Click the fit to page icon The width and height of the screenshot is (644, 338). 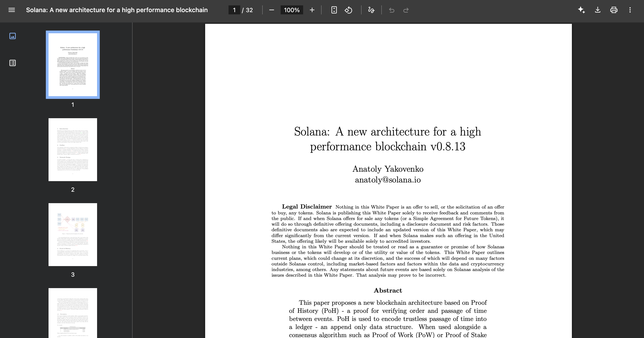334,10
